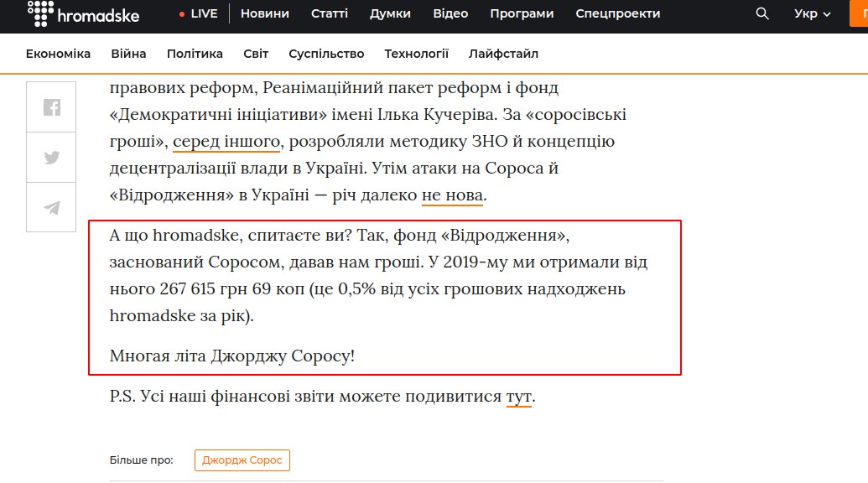Open the Лайфстайл category
Screen dimensions: 868x483
point(503,54)
